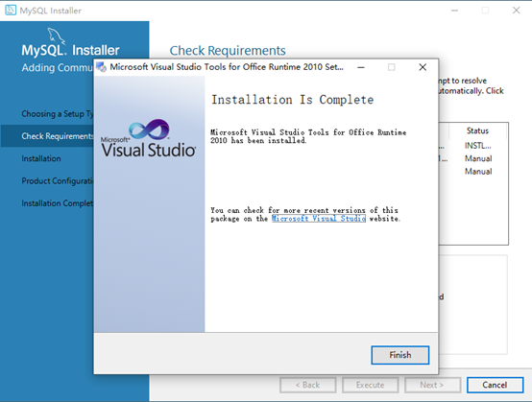Click the Finish button
Viewport: 532px width, 402px height.
click(400, 355)
